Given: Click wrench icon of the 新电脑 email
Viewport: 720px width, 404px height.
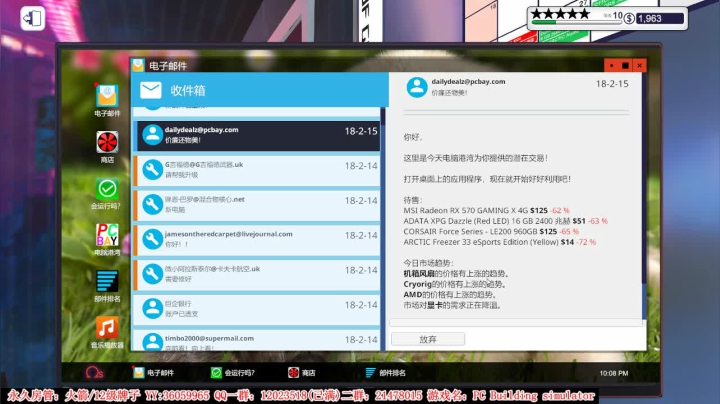Looking at the screenshot, I should pos(152,205).
